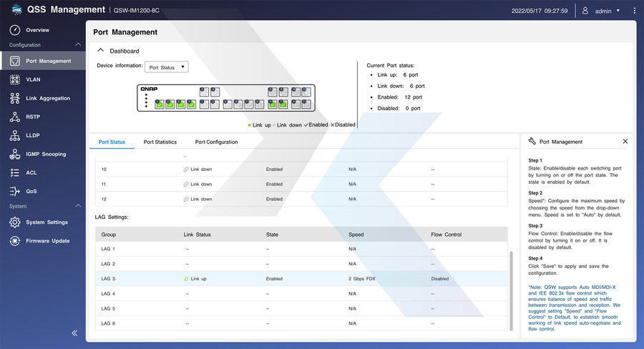Open System Settings gear icon

click(x=15, y=222)
